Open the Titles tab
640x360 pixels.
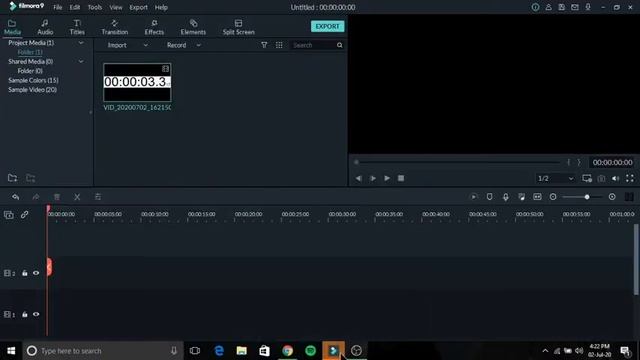pyautogui.click(x=77, y=27)
